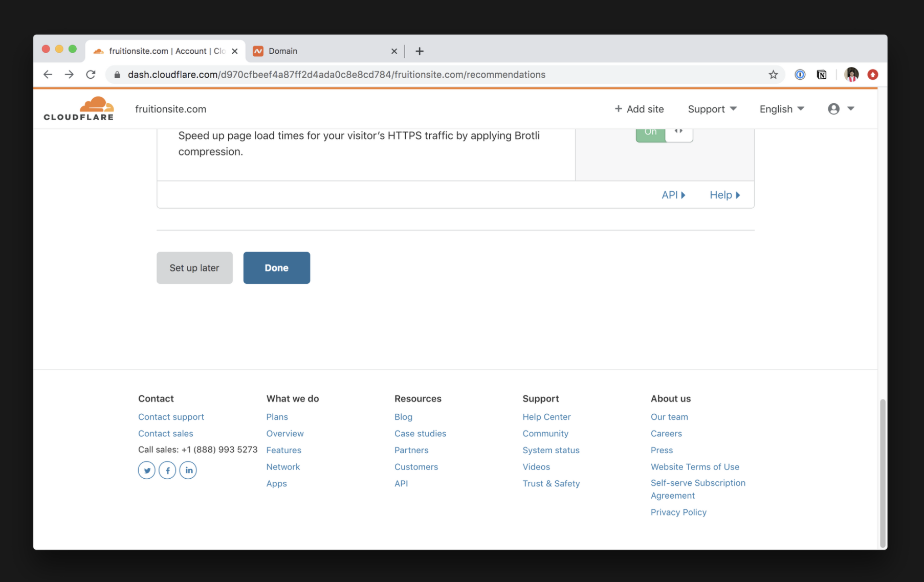Open a new browser tab
This screenshot has width=924, height=582.
[420, 51]
